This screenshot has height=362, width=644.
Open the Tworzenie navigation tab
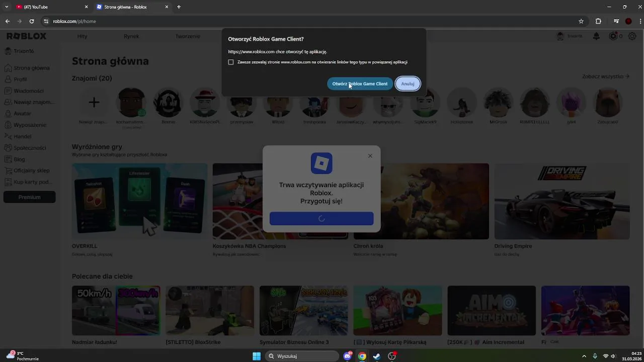tap(188, 36)
